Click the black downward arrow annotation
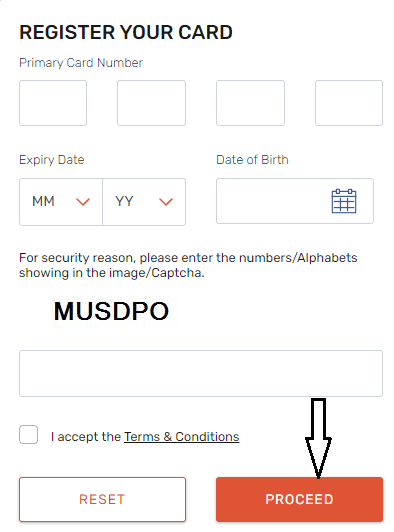Screen dimensions: 394x532 pyautogui.click(x=318, y=438)
